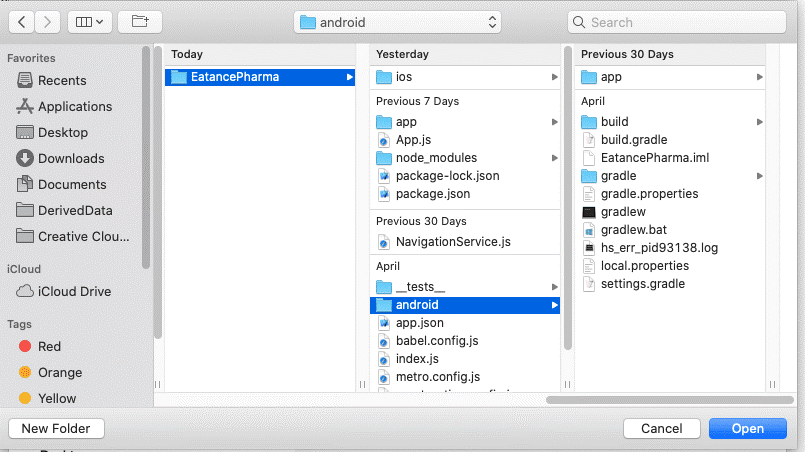Select iCloud Drive in sidebar
This screenshot has width=805, height=452.
[x=74, y=291]
